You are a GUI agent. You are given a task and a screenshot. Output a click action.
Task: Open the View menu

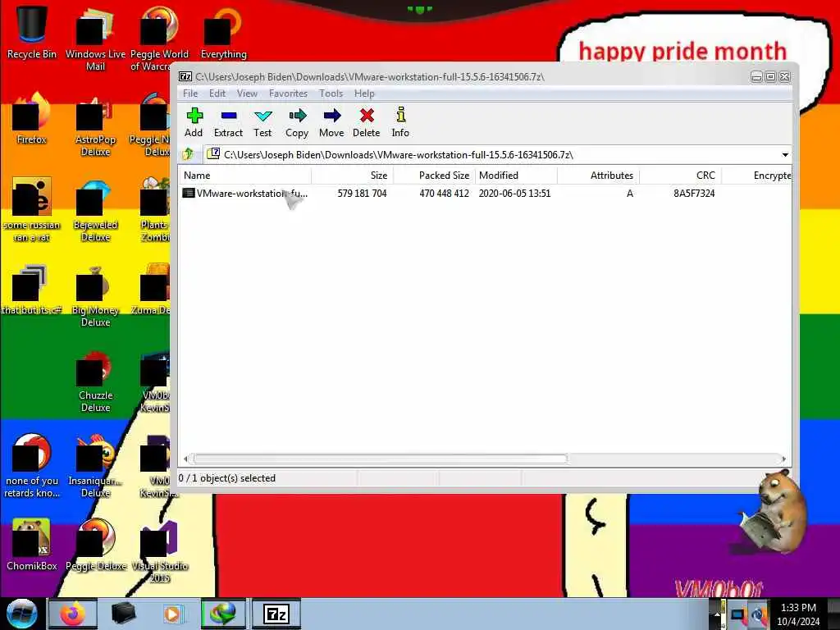247,94
